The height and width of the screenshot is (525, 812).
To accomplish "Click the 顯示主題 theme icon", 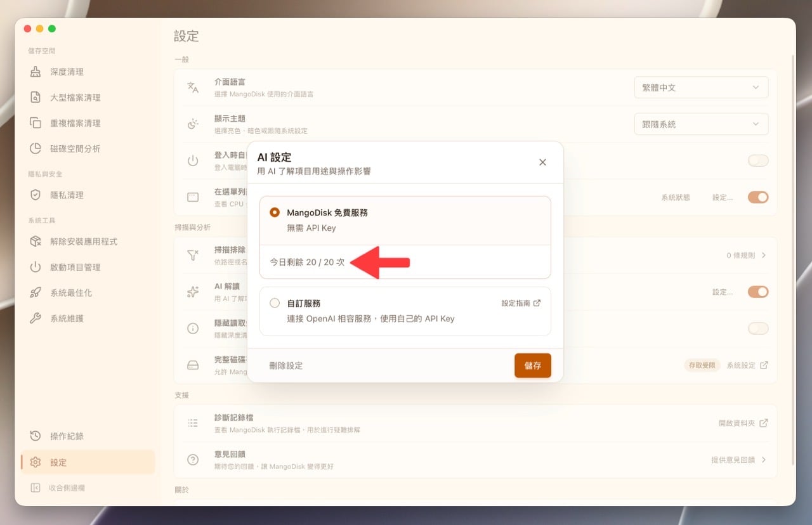I will click(x=193, y=124).
